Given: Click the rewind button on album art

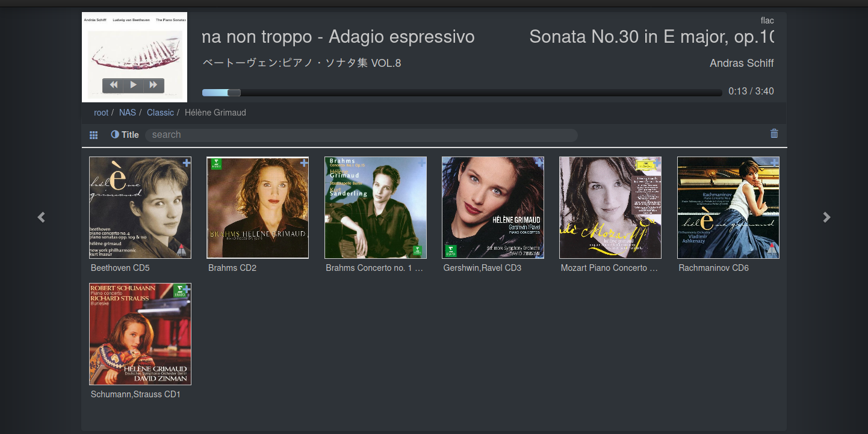Looking at the screenshot, I should pos(113,85).
